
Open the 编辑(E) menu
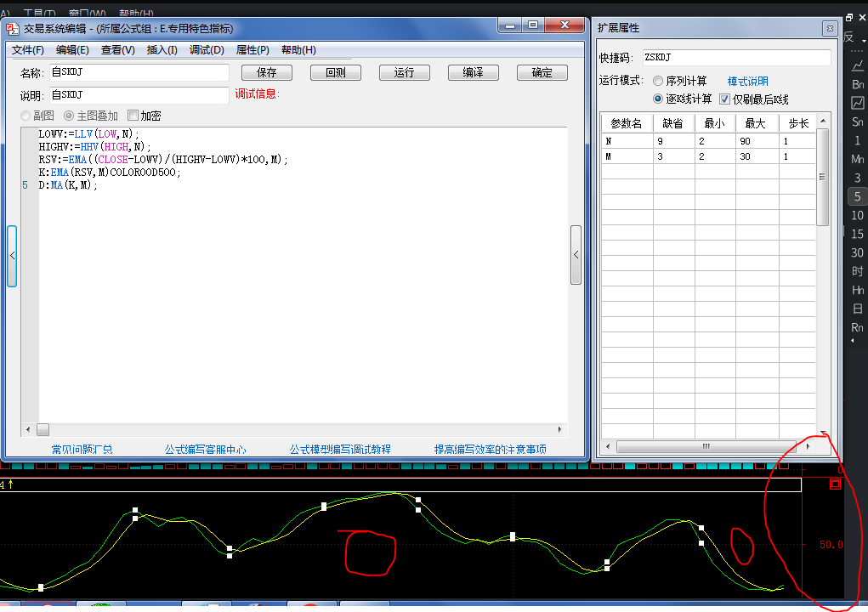[72, 50]
